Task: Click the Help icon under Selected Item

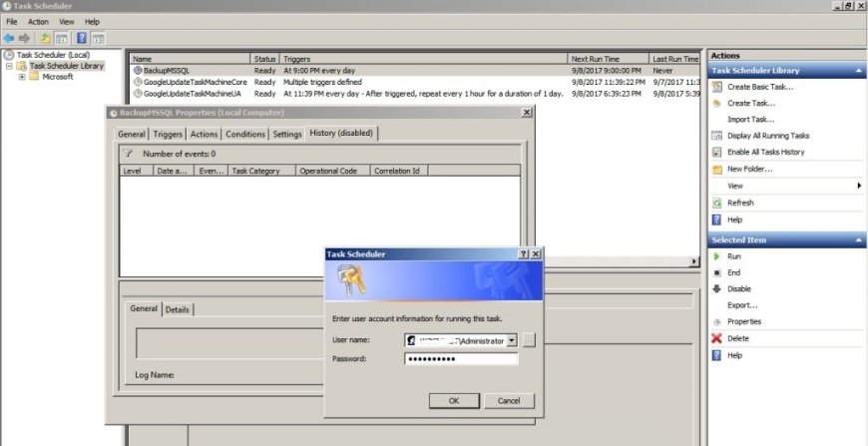Action: point(717,356)
